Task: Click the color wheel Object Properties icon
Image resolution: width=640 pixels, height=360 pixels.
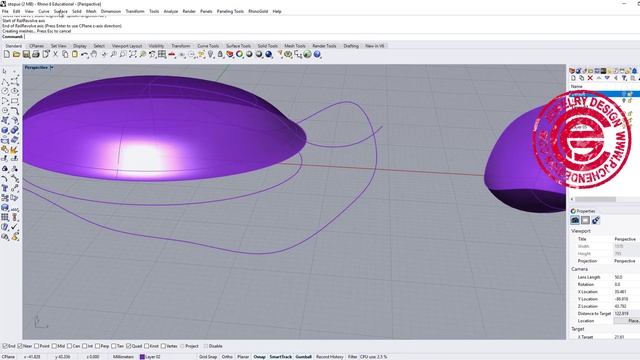Action: pos(240,54)
